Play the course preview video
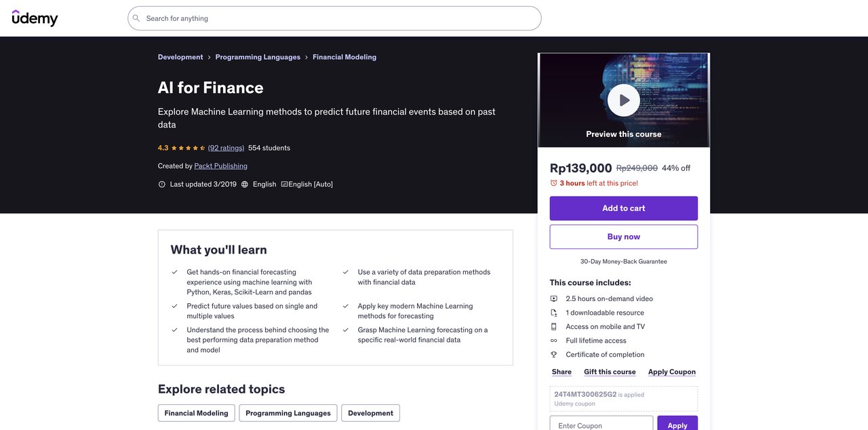868x430 pixels. pos(623,100)
